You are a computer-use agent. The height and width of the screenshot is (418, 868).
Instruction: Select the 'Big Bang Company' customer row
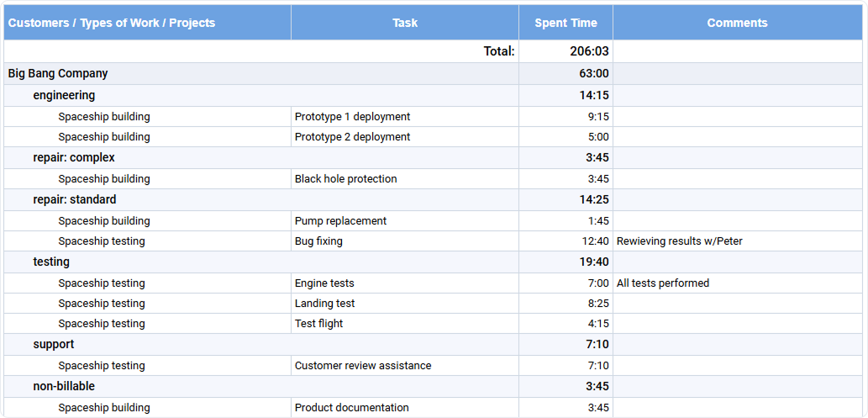(434, 73)
